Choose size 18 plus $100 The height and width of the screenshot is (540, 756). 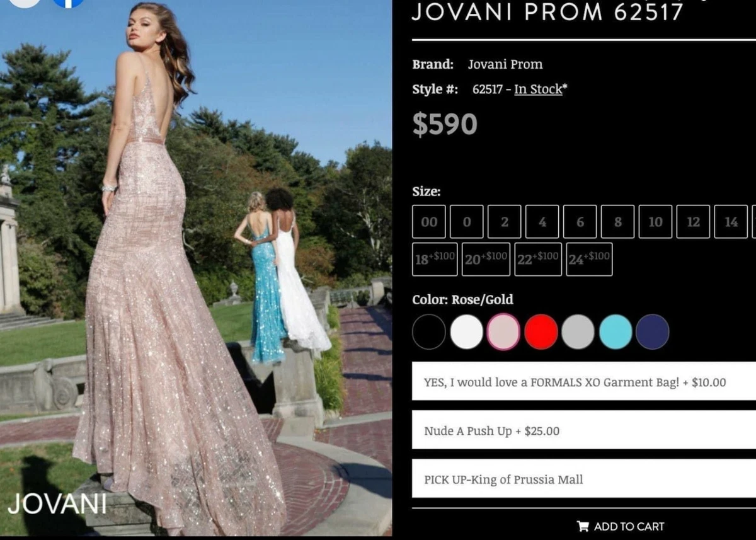click(x=435, y=259)
